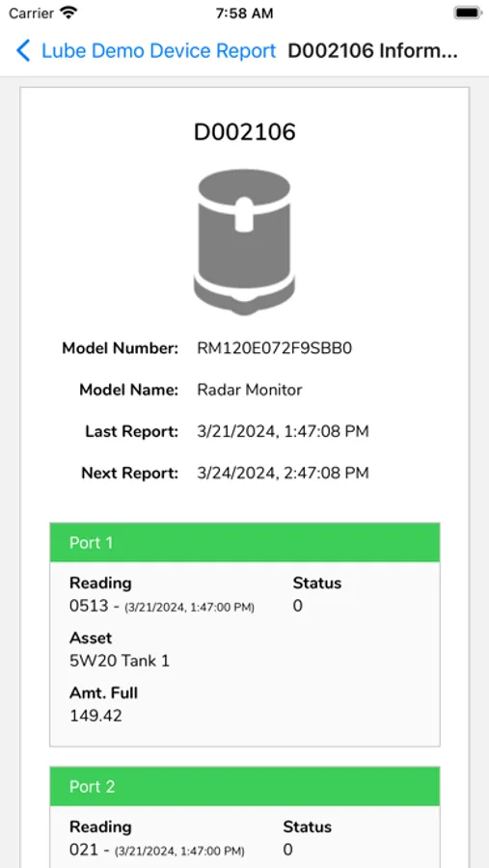Tap the Model Name label

(129, 390)
